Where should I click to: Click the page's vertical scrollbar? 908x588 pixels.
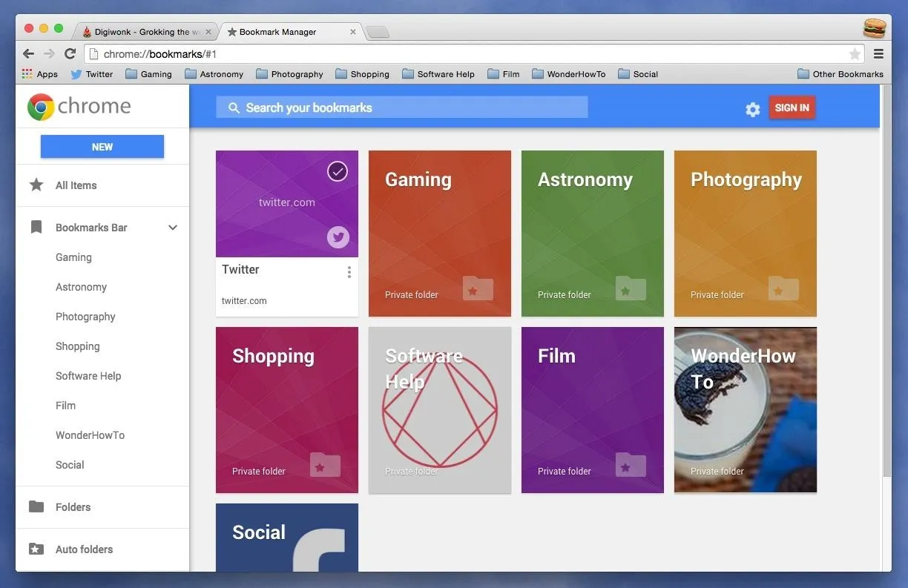click(x=886, y=280)
